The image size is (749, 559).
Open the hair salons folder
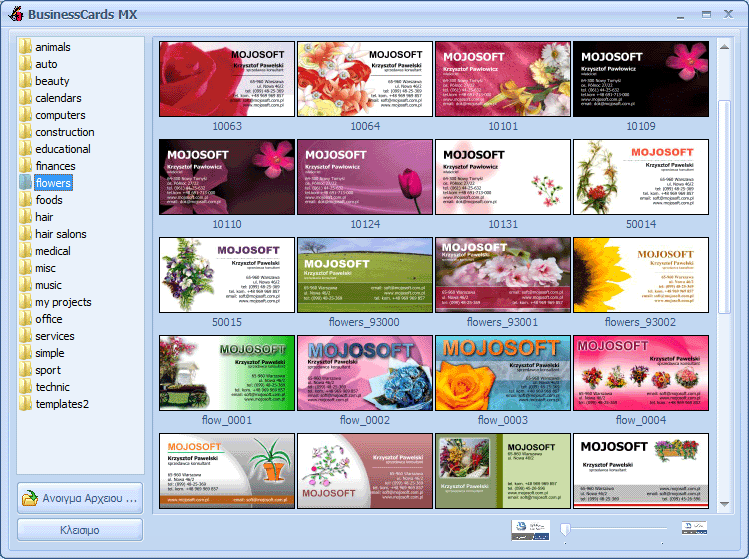click(x=53, y=234)
